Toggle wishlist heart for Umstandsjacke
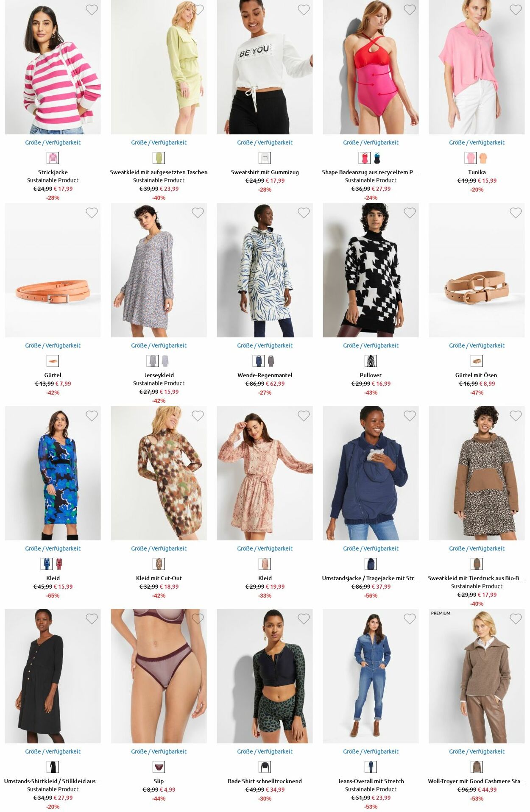 pos(410,416)
